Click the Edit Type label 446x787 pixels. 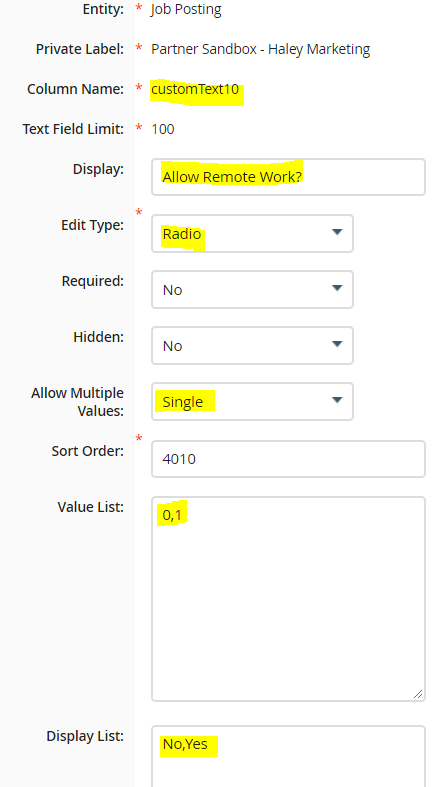pos(92,225)
